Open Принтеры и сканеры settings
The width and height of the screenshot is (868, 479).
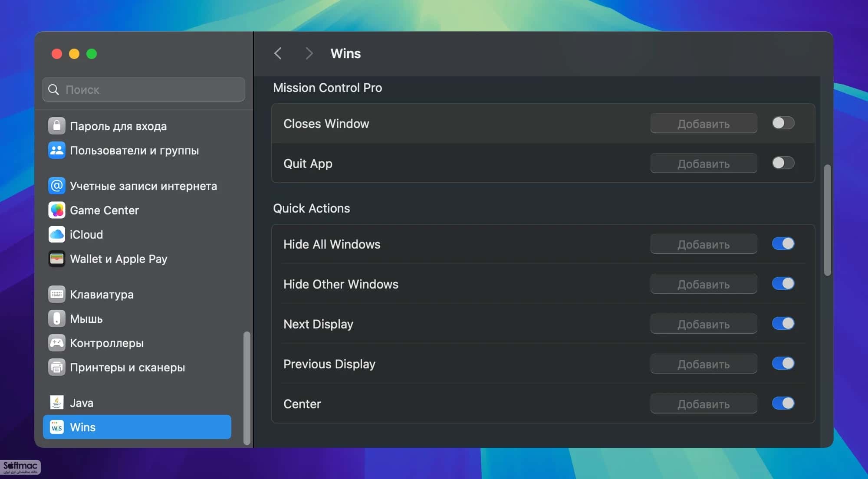137,367
